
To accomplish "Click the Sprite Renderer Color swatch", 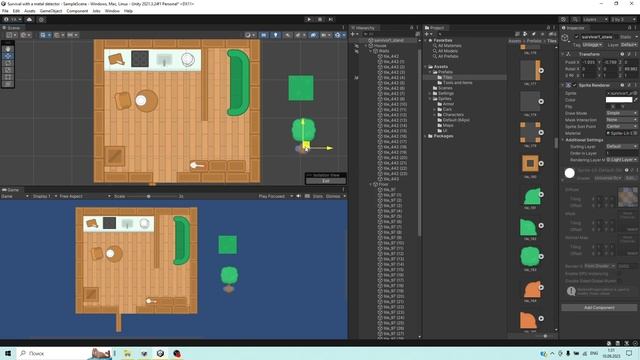I will pos(619,100).
